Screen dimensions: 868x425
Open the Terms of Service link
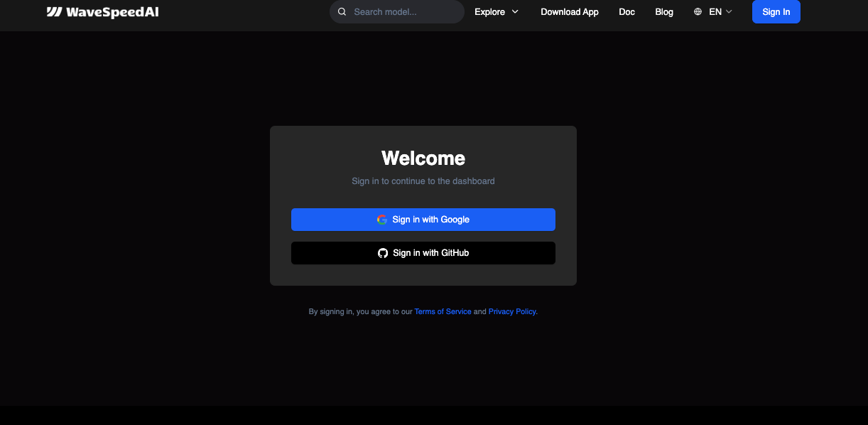pos(443,311)
